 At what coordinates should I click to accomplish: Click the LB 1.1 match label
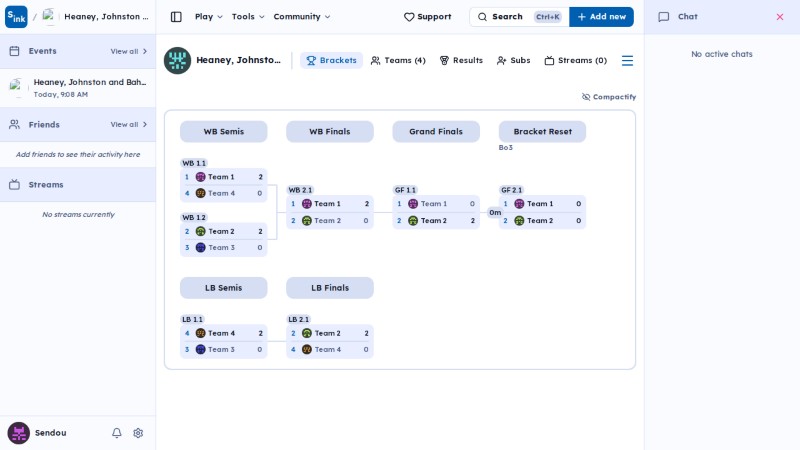[x=192, y=319]
